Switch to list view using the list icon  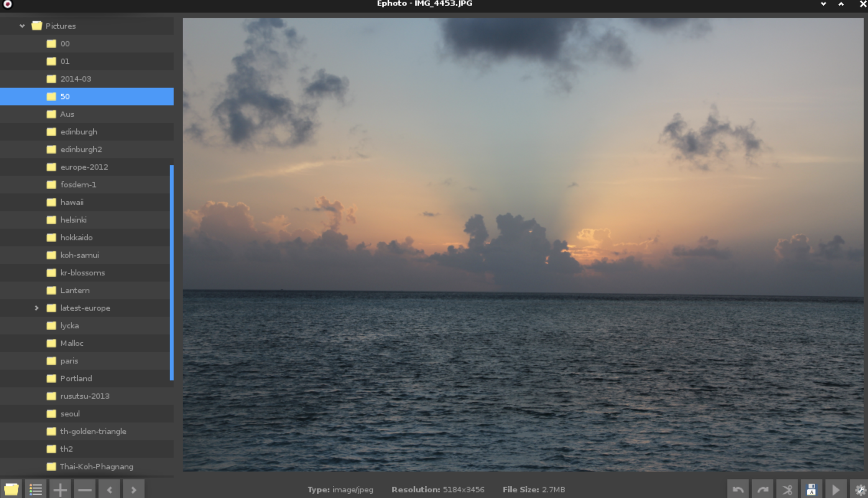(36, 489)
